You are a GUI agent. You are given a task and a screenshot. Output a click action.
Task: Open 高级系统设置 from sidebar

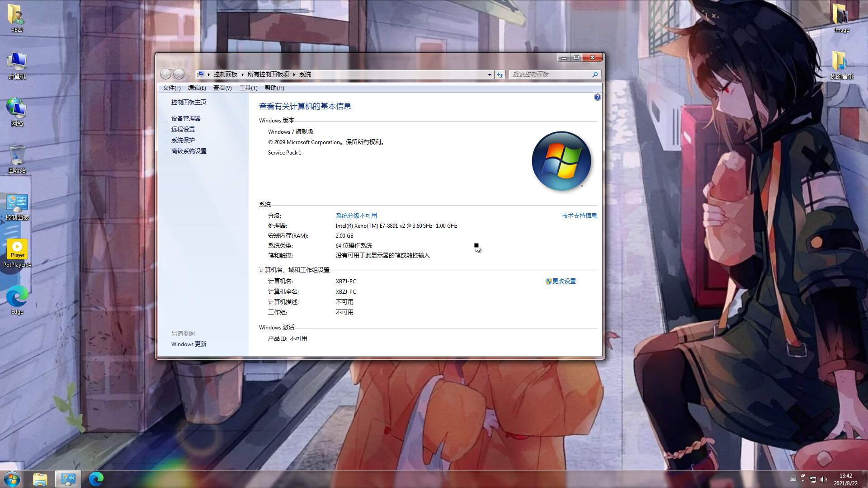[x=189, y=150]
